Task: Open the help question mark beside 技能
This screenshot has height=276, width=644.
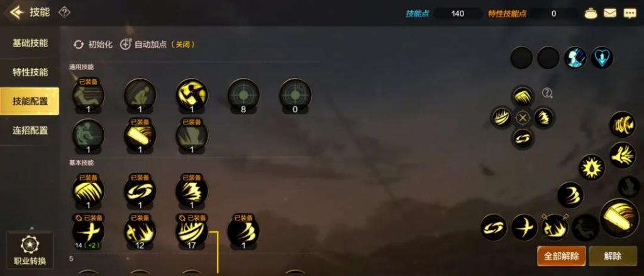Action: tap(64, 13)
